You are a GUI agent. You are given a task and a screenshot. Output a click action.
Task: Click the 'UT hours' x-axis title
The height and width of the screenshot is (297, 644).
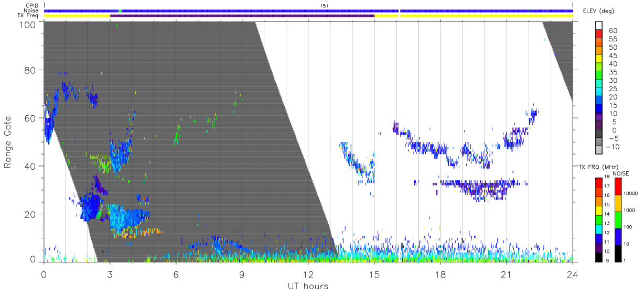pos(308,286)
